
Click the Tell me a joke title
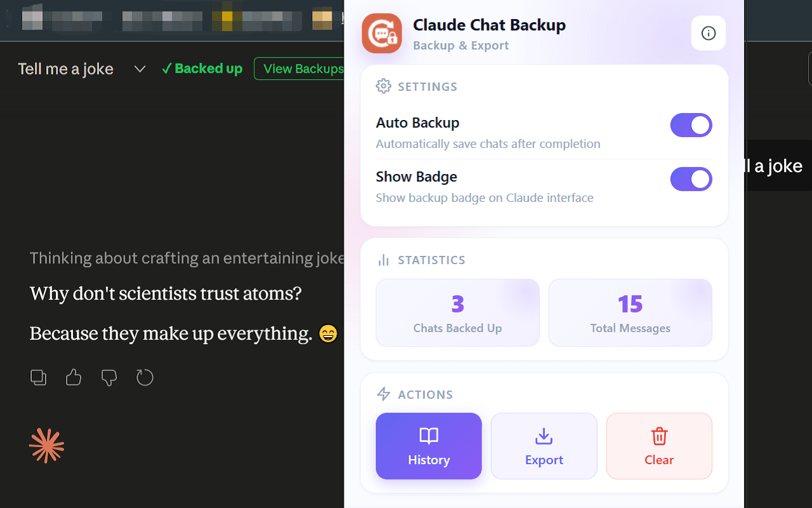[65, 69]
